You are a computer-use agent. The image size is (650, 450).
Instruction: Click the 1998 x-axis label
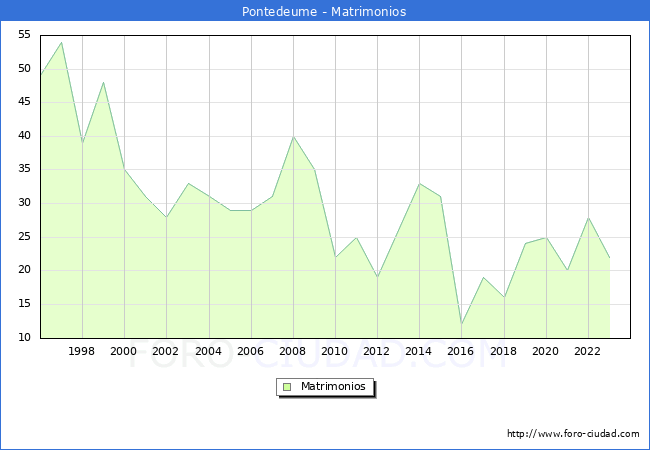81,351
